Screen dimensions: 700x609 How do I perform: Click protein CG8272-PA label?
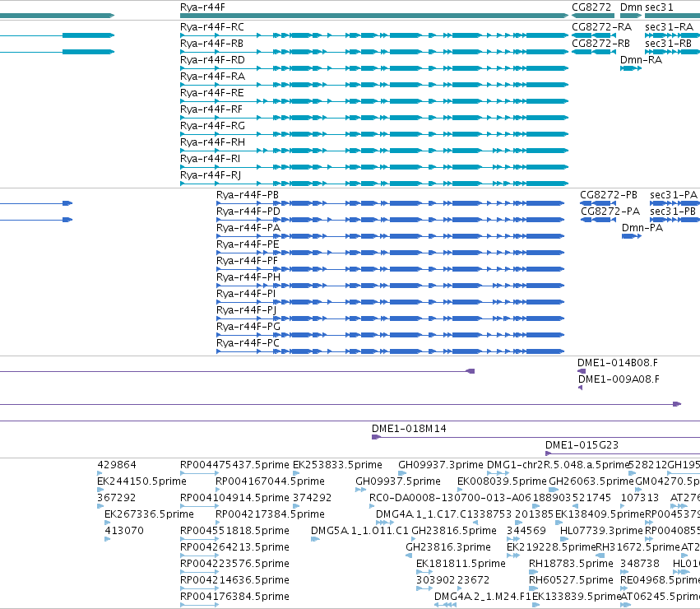(610, 212)
